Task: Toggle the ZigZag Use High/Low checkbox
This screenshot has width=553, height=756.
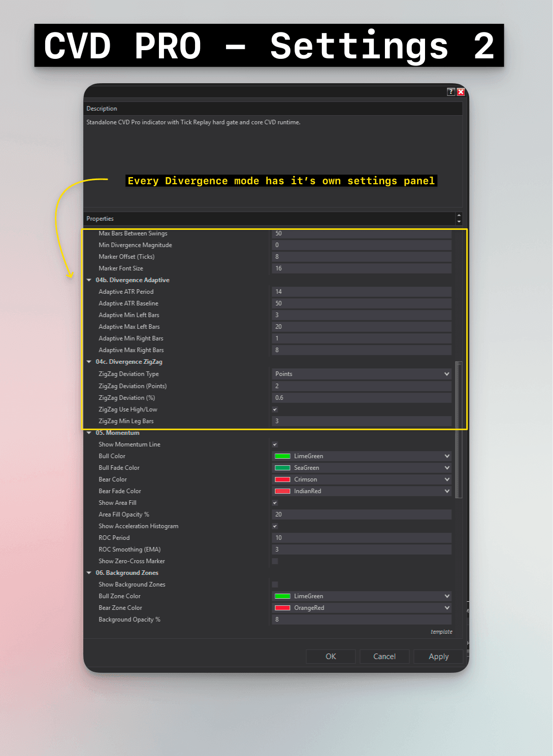Action: tap(275, 409)
